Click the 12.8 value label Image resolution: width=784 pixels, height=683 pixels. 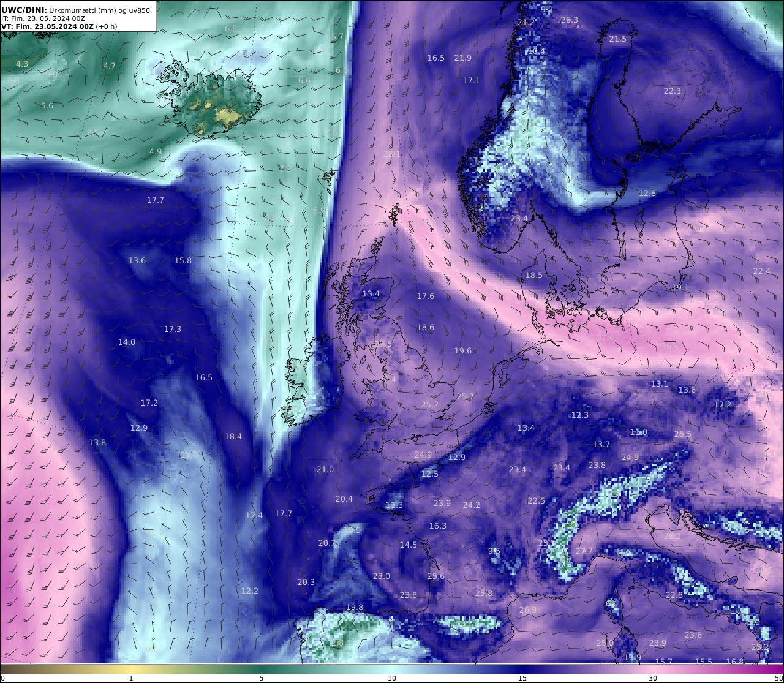pos(647,193)
